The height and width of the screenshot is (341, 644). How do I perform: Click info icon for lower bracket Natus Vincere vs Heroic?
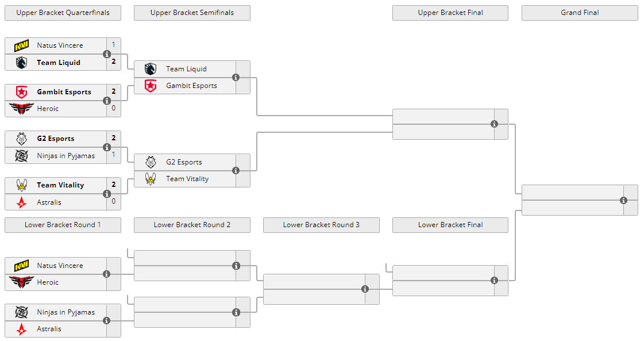[x=107, y=274]
